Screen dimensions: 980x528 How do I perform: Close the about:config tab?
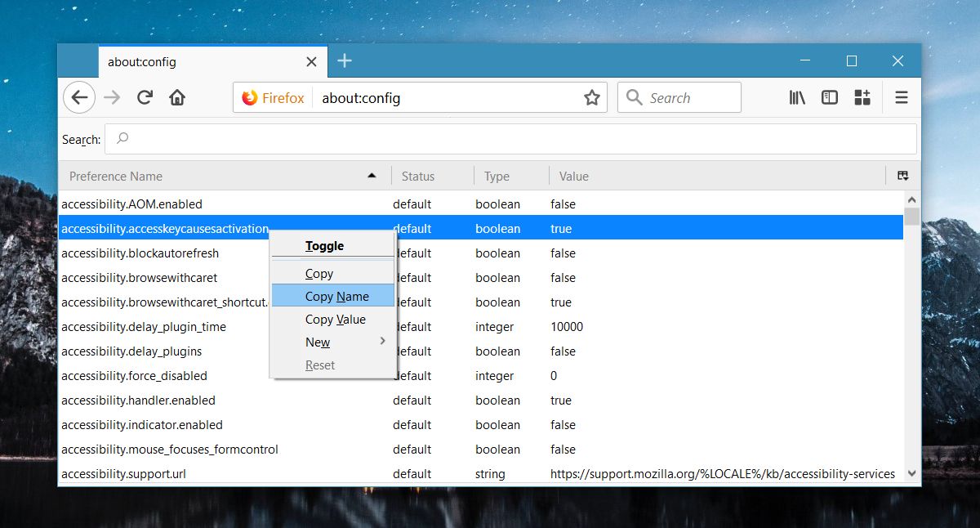311,61
